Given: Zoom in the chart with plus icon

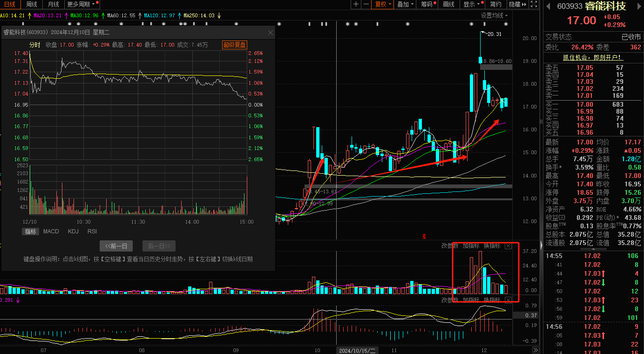Looking at the screenshot, I should (x=356, y=4).
